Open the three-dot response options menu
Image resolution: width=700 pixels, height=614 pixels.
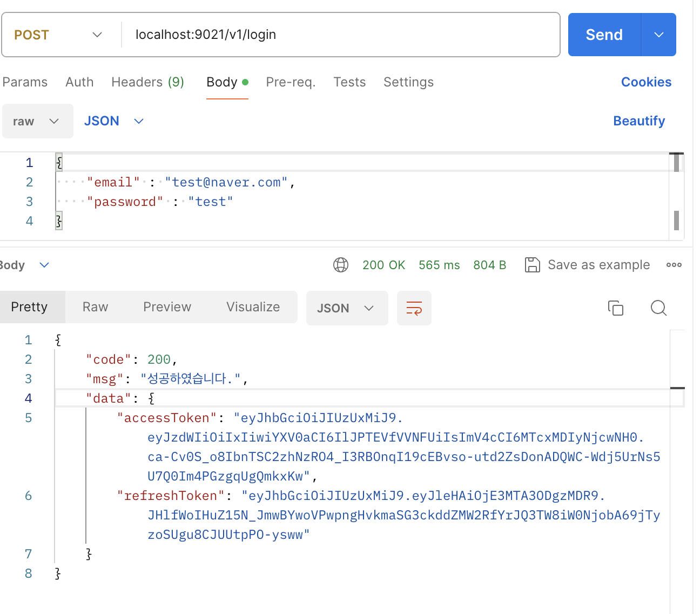(674, 265)
